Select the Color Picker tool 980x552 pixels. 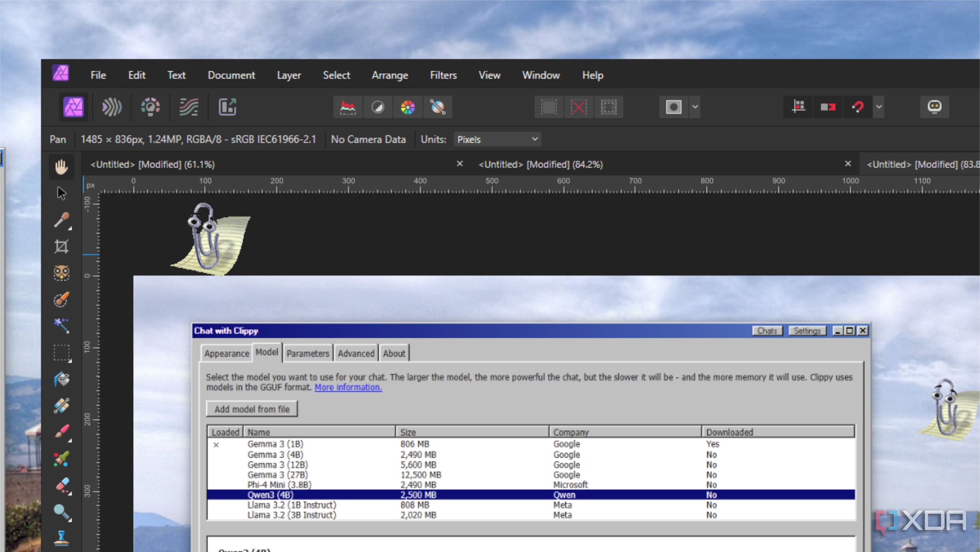click(61, 220)
